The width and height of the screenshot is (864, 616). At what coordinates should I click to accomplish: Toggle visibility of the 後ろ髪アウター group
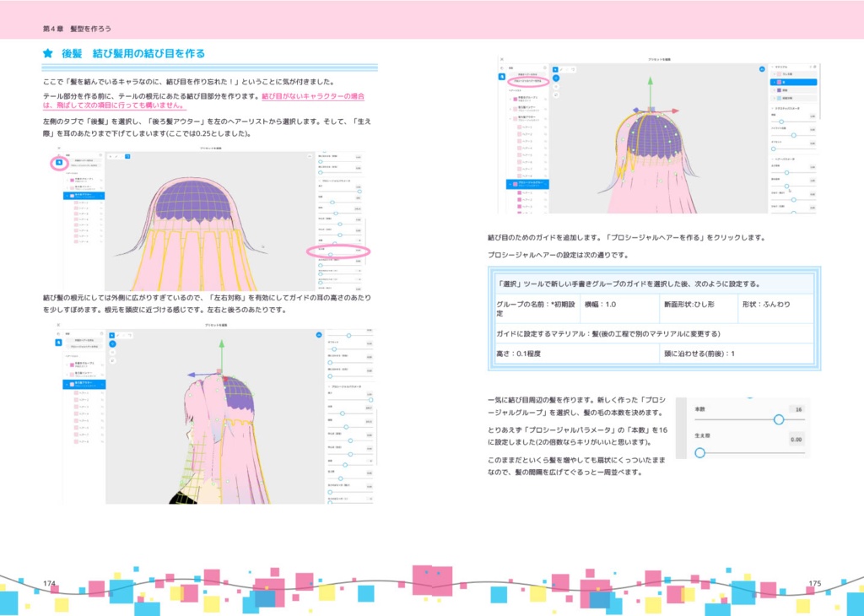pos(547,117)
